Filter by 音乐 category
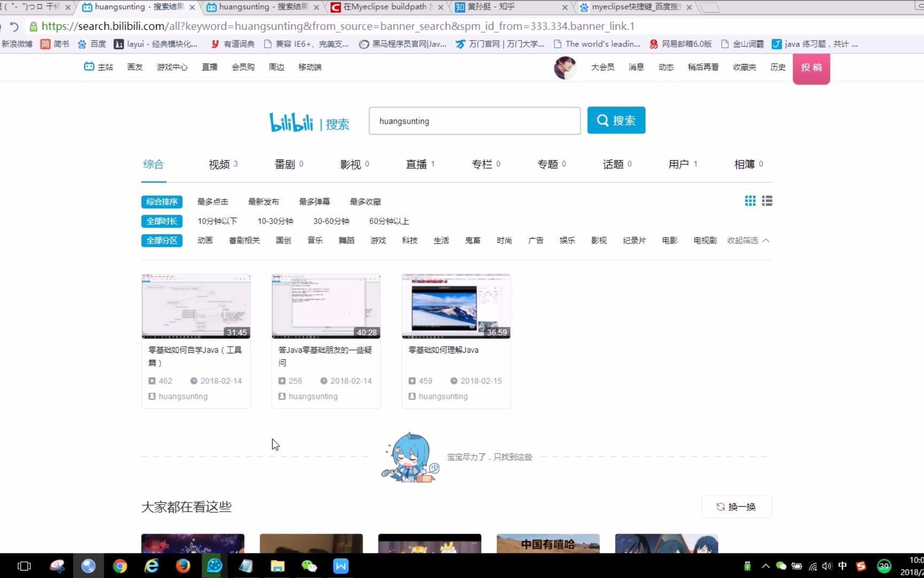This screenshot has width=924, height=578. tap(315, 240)
